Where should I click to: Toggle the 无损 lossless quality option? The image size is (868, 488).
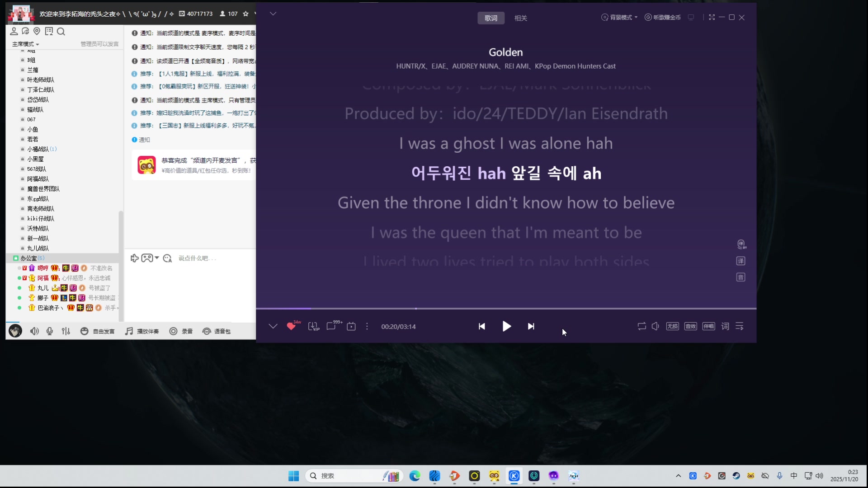[x=672, y=326]
